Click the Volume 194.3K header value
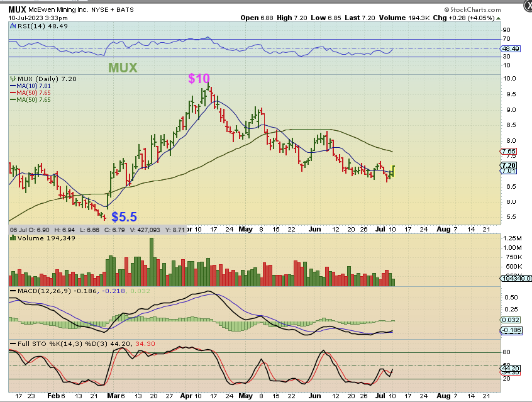Viewport: 532px width, 402px height. click(404, 18)
